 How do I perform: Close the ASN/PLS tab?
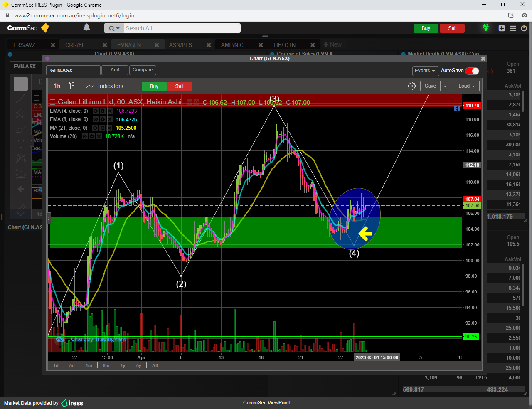209,45
